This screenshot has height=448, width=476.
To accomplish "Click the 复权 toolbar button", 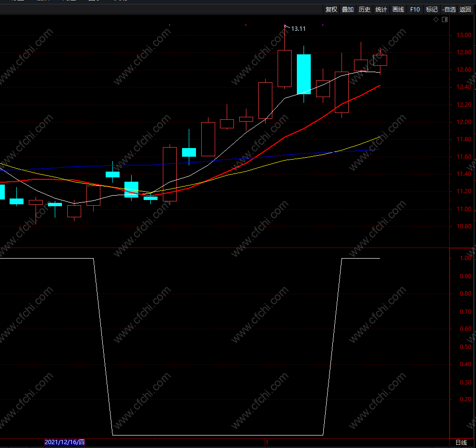I will pyautogui.click(x=331, y=10).
